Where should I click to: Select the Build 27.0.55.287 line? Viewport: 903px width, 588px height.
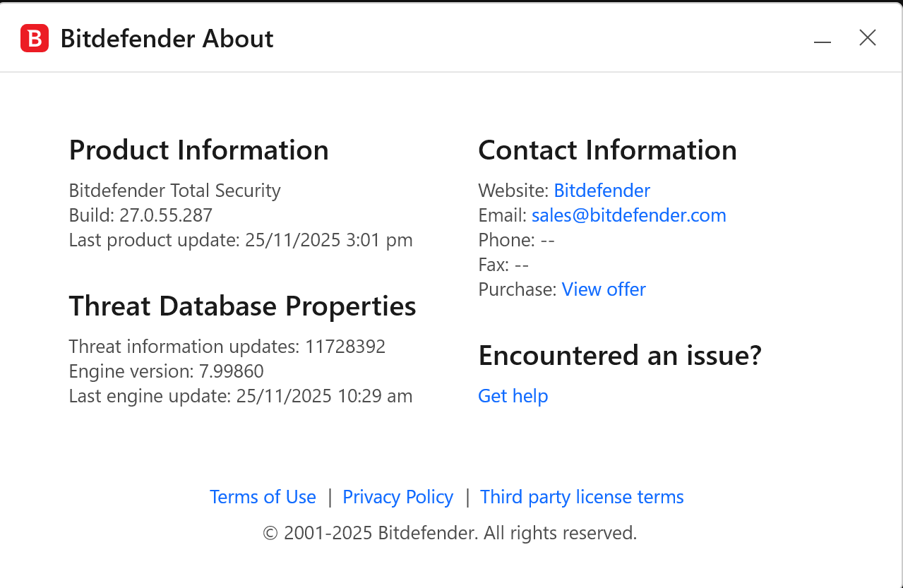coord(140,215)
